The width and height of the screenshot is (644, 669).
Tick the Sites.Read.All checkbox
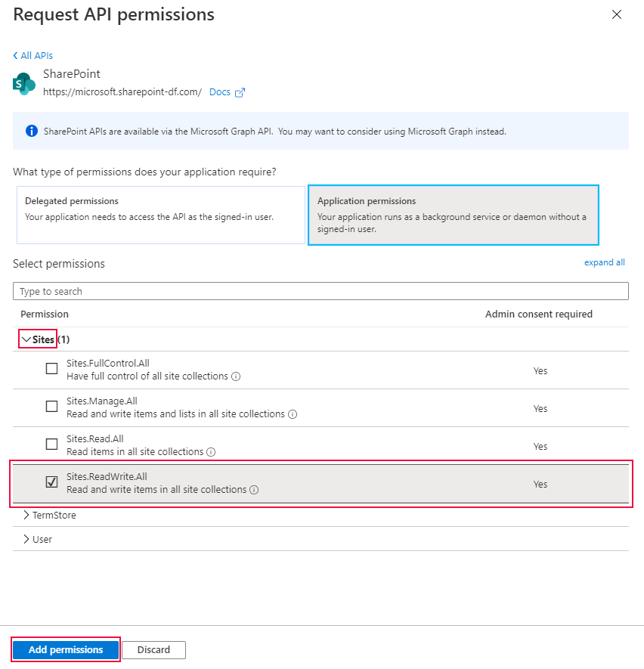click(x=51, y=444)
